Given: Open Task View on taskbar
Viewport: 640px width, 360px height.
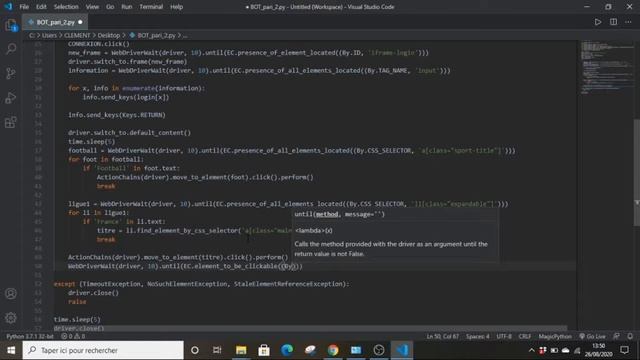Looking at the screenshot, I should [x=217, y=350].
